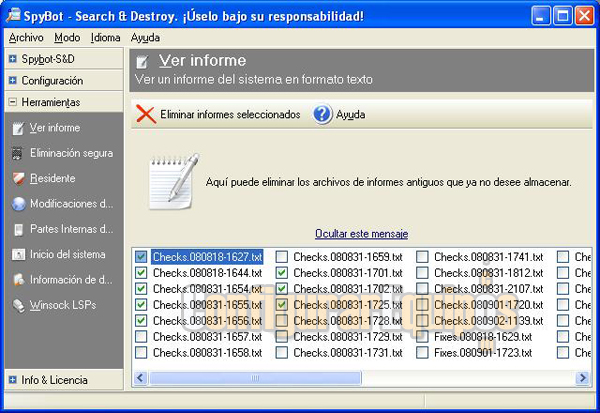Open the Residente tool
The image size is (600, 413).
pos(52,178)
